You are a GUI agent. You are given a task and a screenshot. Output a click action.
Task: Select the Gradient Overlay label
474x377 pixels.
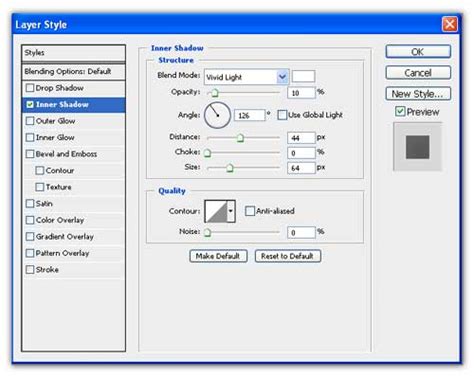(x=65, y=237)
